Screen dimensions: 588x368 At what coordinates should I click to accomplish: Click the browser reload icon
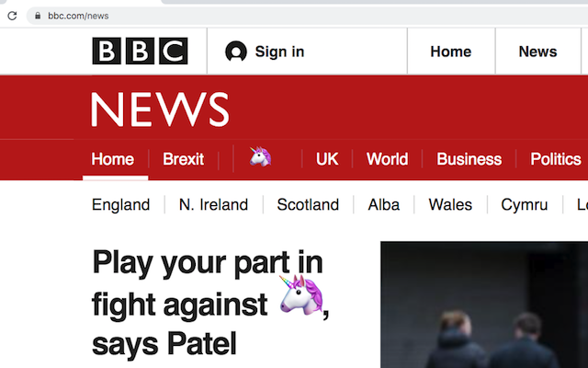tap(12, 16)
